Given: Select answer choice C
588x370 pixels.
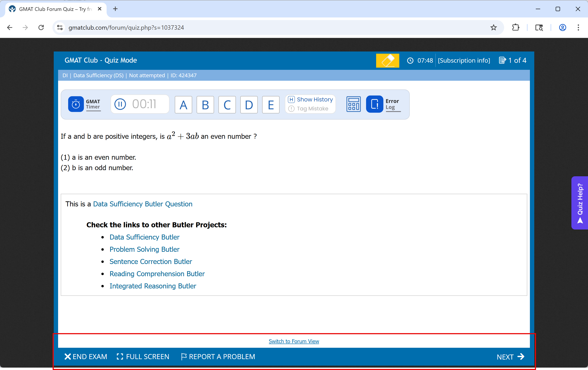Looking at the screenshot, I should pos(227,105).
